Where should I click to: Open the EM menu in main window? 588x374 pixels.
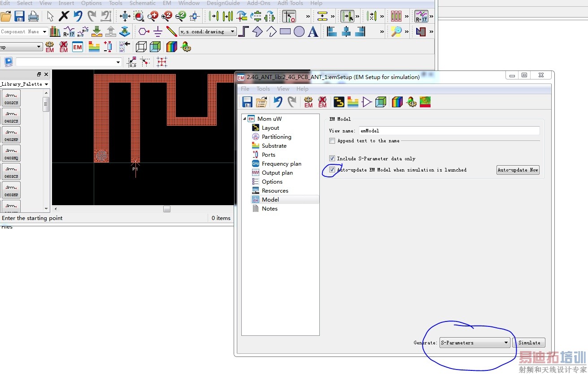pos(167,3)
